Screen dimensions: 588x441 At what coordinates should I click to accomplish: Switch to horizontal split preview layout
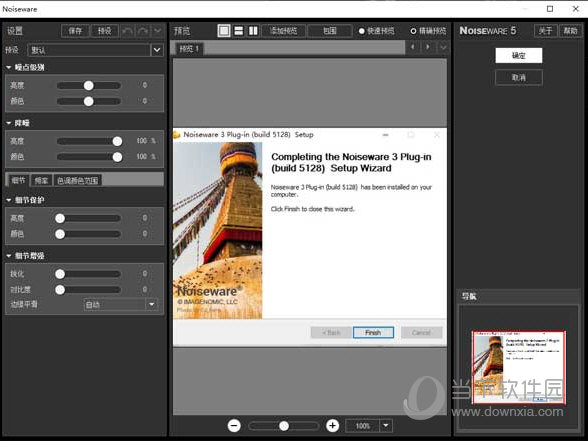pos(238,31)
